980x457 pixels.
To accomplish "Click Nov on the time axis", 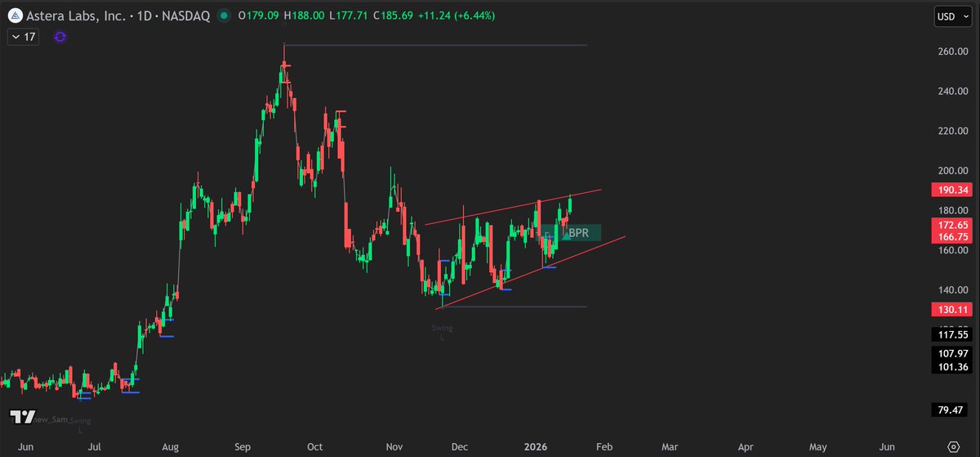I will (x=395, y=447).
